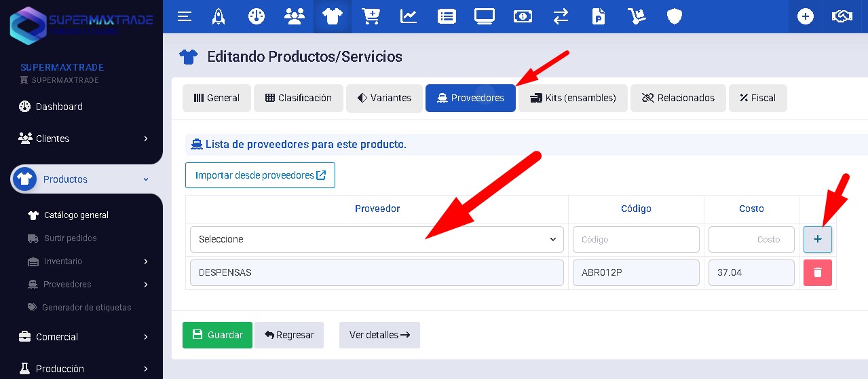Expand the Producción sidebar menu
868x379 pixels.
81,369
